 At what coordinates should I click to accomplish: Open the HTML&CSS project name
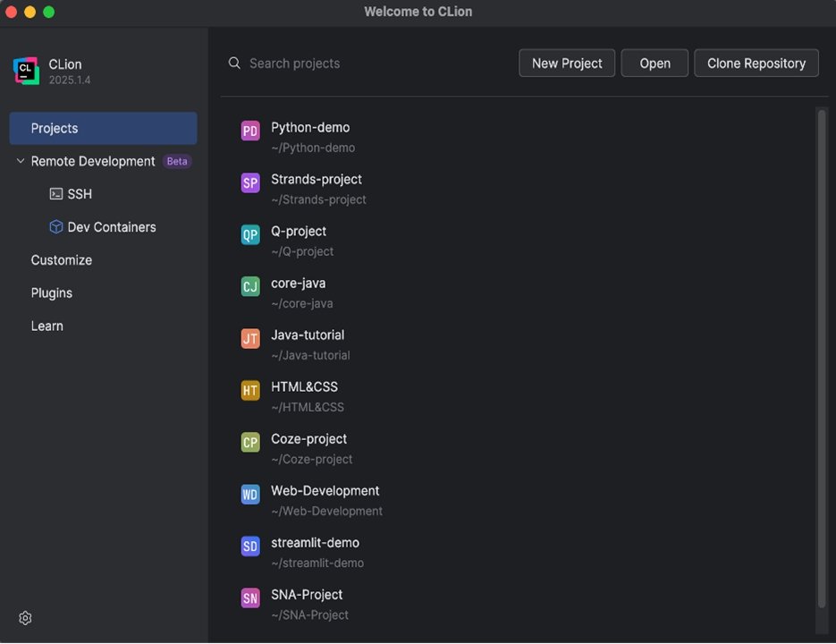[304, 386]
